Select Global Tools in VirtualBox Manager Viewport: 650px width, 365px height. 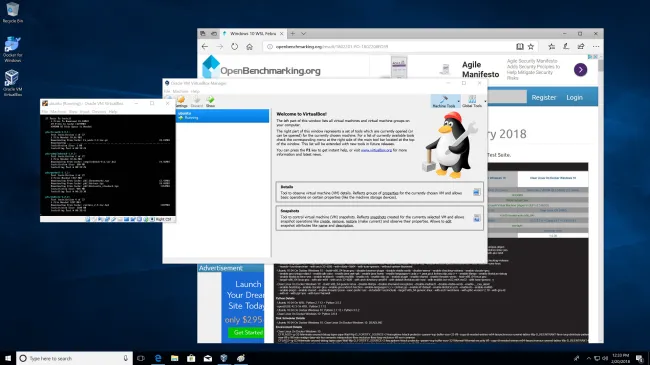[472, 101]
